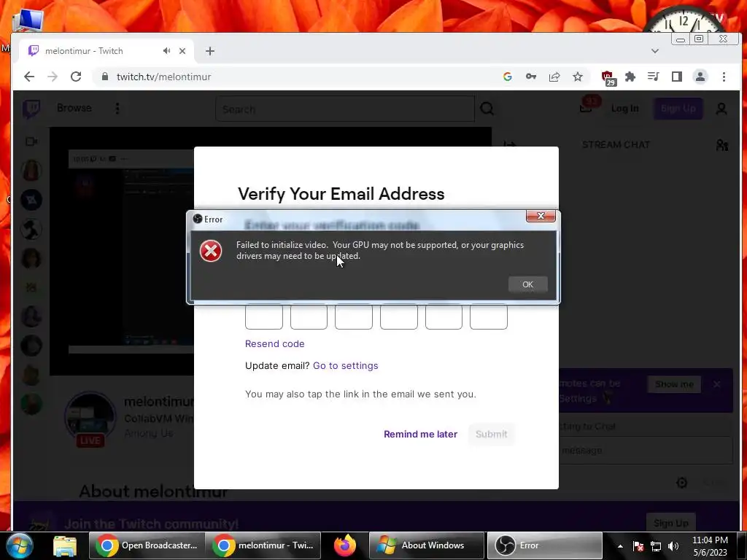
Task: Reload the Twitch page
Action: (76, 77)
